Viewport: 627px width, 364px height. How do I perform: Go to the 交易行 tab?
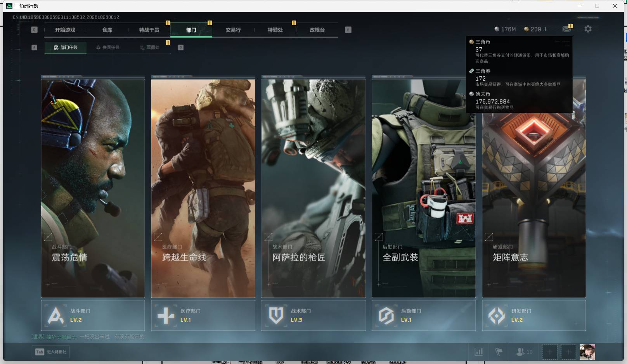pos(233,30)
